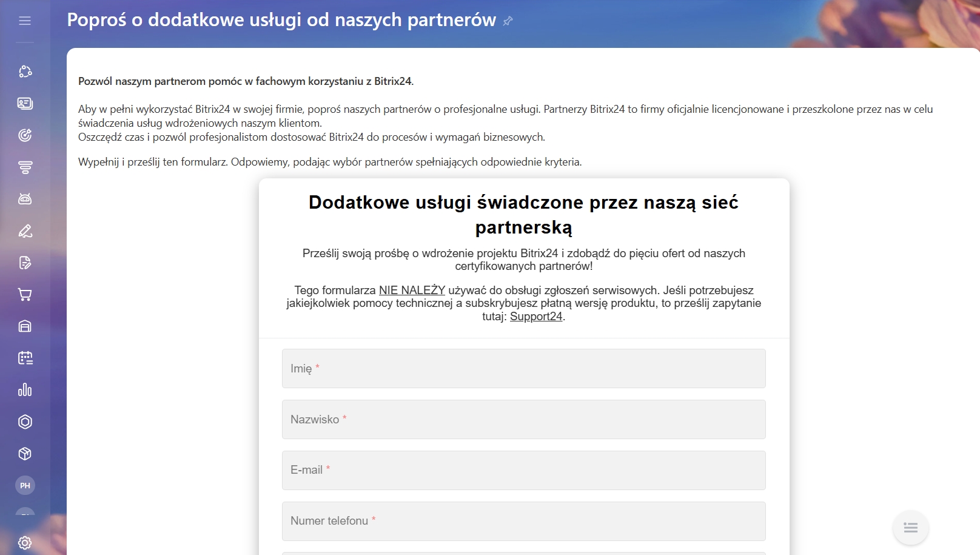Open the pencil signature icon in sidebar

[x=25, y=231]
